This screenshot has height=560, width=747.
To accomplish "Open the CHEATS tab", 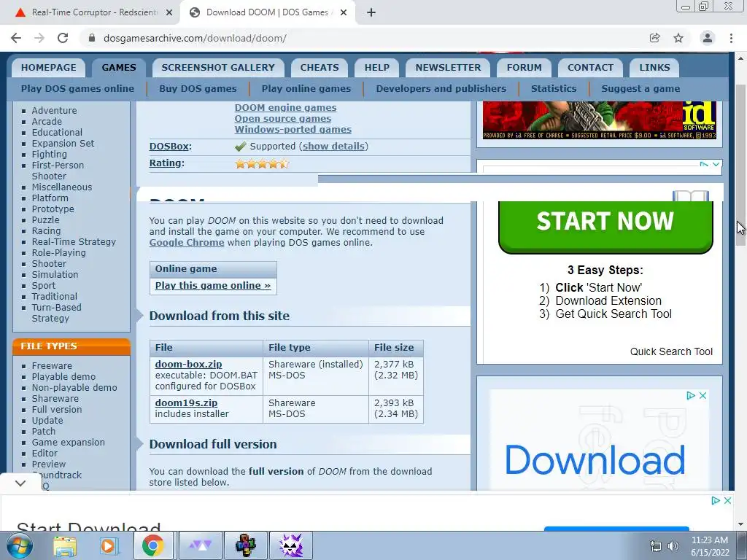I will 320,68.
